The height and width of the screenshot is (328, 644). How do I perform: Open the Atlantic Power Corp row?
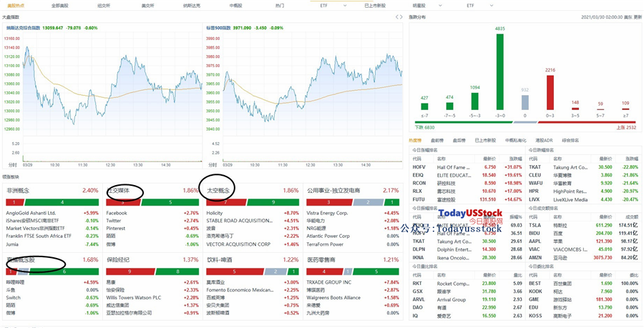[353, 236]
